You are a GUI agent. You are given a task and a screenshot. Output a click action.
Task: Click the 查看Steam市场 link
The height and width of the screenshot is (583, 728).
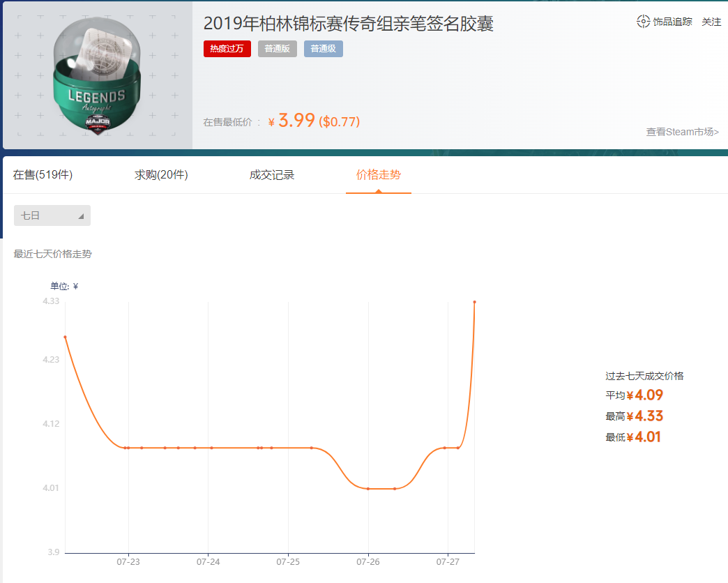682,132
